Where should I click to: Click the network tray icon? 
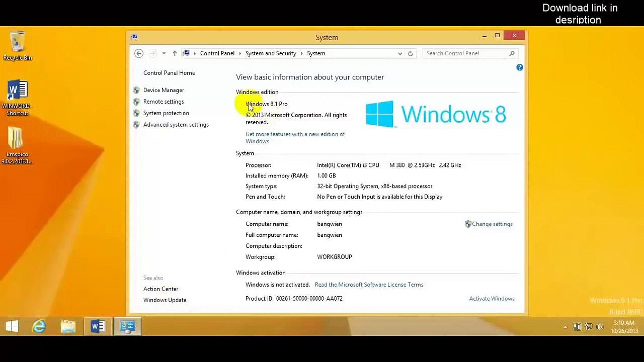pyautogui.click(x=588, y=327)
